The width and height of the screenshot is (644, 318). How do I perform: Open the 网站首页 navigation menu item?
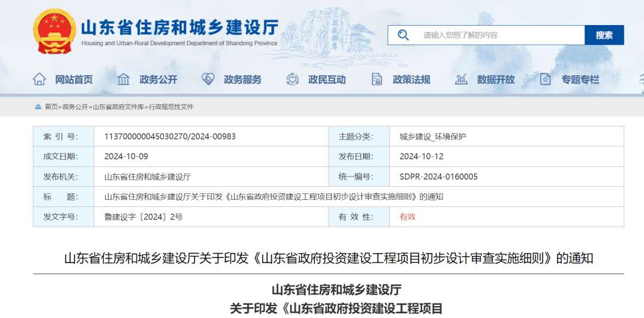(x=74, y=79)
